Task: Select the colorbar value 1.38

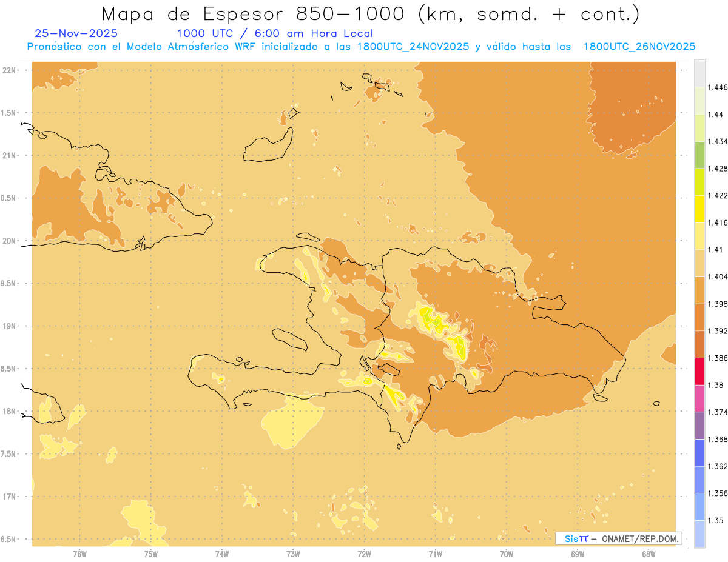Action: pyautogui.click(x=715, y=385)
